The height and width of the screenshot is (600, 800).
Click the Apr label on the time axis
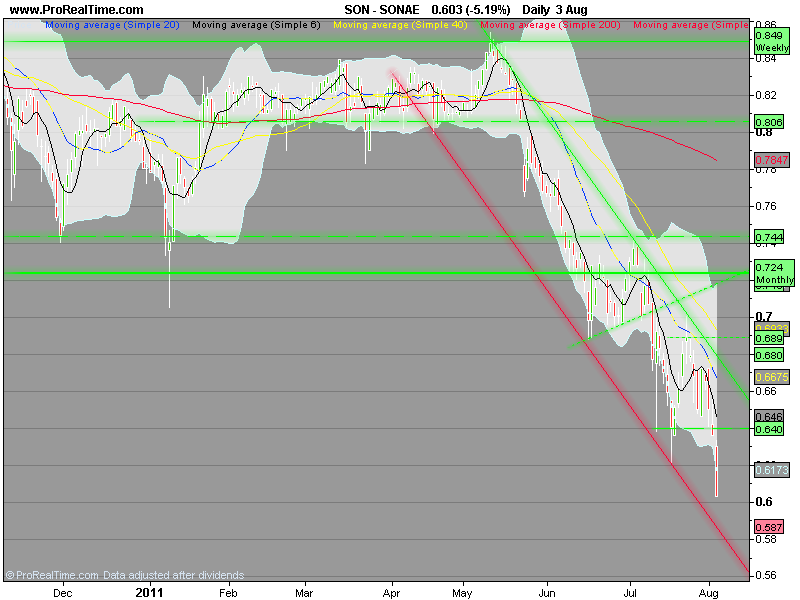click(391, 593)
